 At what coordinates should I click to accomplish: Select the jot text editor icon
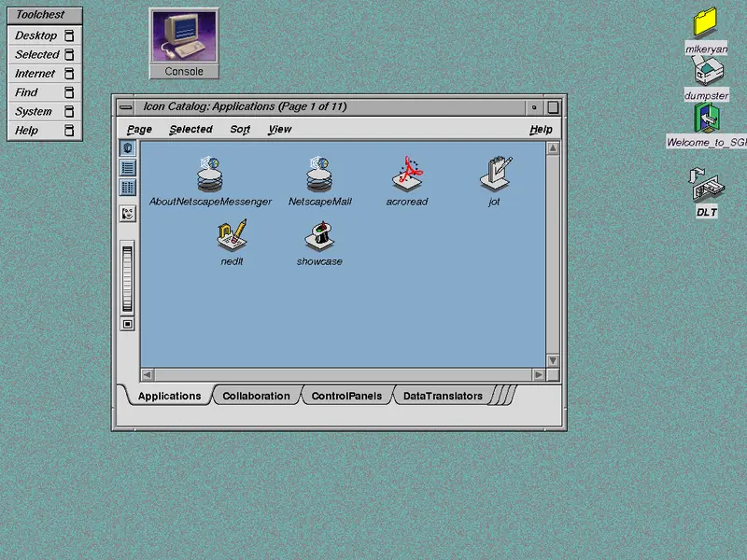coord(496,174)
